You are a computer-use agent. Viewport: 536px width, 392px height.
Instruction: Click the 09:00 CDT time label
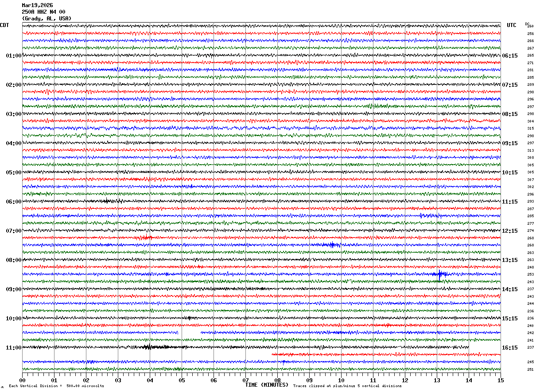pyautogui.click(x=14, y=289)
